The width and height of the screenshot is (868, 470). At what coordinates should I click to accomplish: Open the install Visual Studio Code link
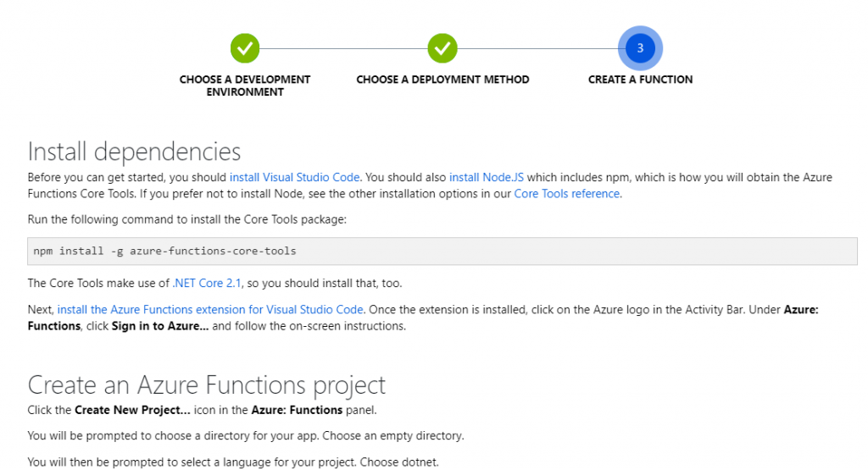(x=294, y=178)
